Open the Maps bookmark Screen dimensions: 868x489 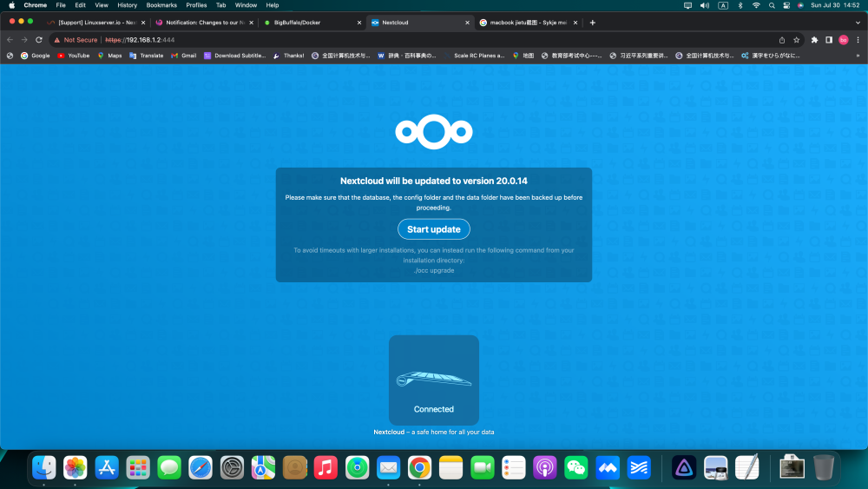click(109, 56)
